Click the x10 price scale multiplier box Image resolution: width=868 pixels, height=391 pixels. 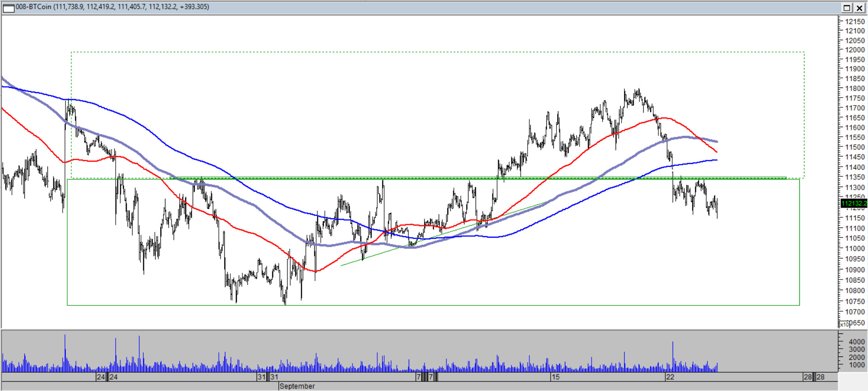pyautogui.click(x=844, y=324)
